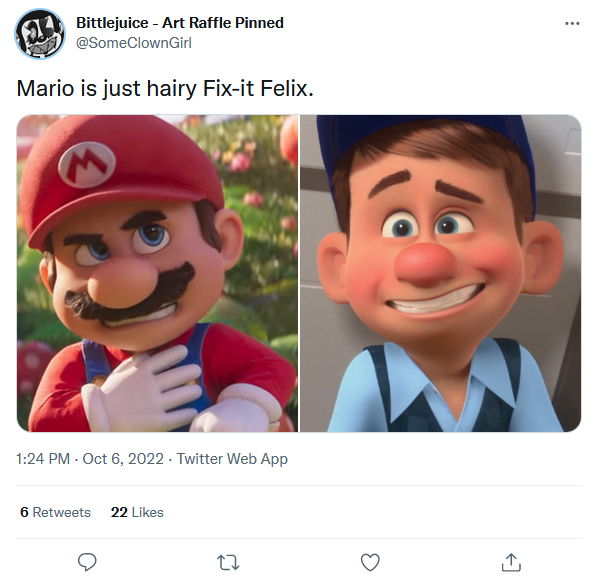Screen dimensions: 598x585
Task: Click the Oct 6, 2022 date
Action: tap(123, 459)
